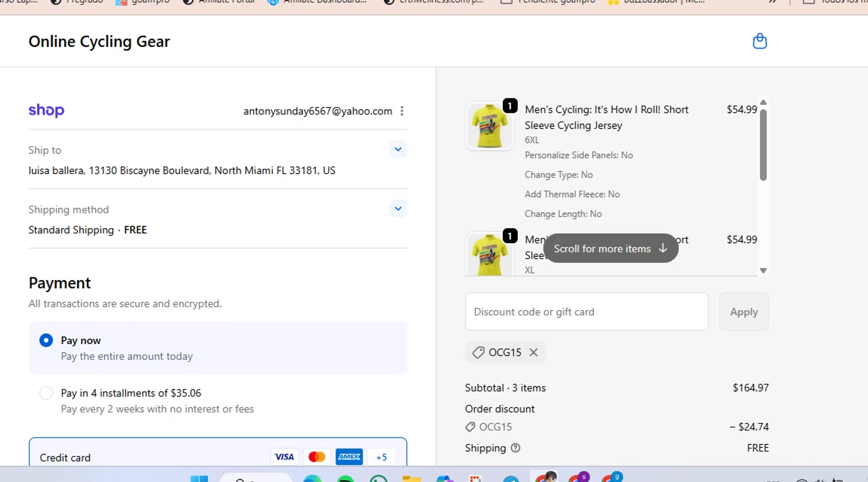Click the FREE shipping cost value
Image resolution: width=868 pixels, height=482 pixels.
[757, 448]
